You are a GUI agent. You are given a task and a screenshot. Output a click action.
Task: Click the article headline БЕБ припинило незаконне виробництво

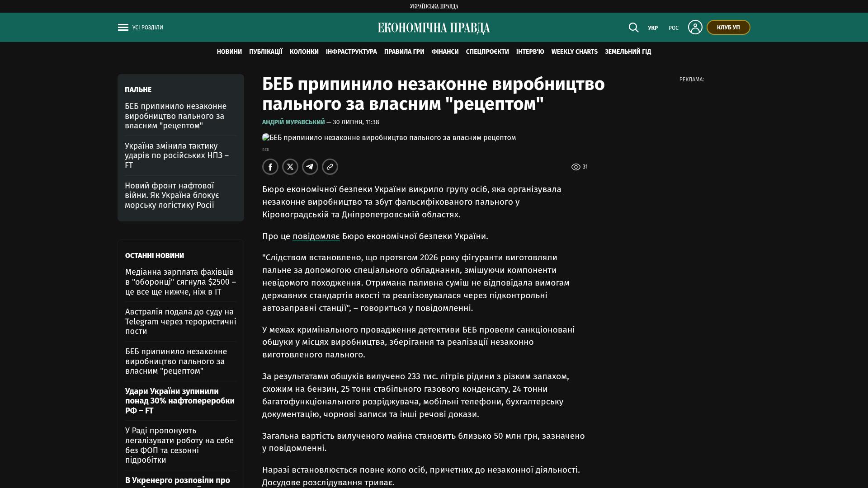(434, 94)
